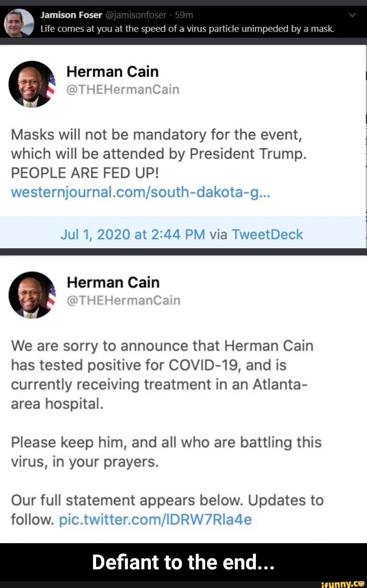The width and height of the screenshot is (367, 588).
Task: Select the 'Life comes at you' tweet text
Action: [x=187, y=29]
